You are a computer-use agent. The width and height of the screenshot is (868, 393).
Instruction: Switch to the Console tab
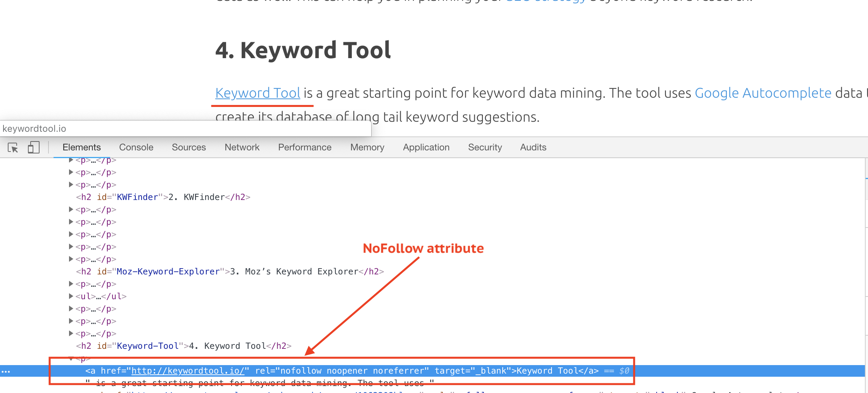click(136, 147)
